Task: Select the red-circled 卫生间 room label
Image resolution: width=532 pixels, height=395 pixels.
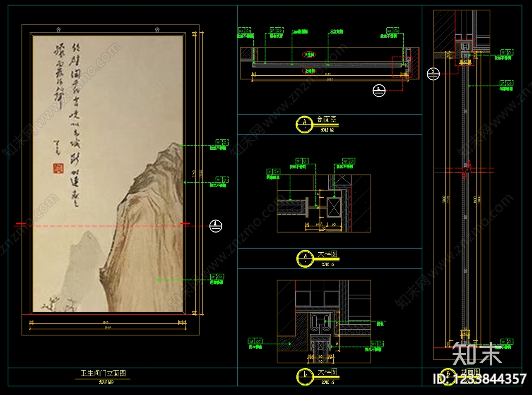Action: pos(309,55)
